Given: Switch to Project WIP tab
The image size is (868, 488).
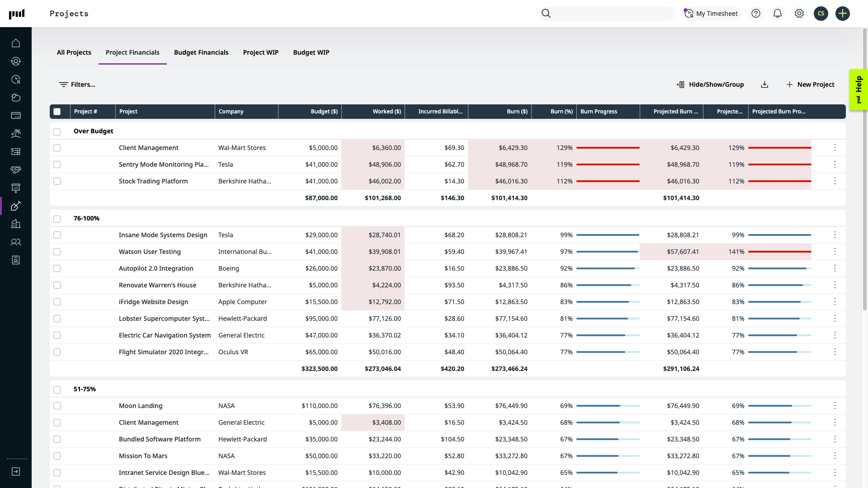Looking at the screenshot, I should (x=260, y=52).
